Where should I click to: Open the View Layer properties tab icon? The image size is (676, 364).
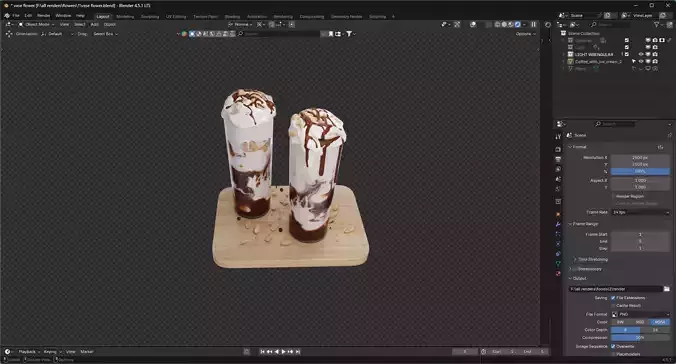tap(558, 169)
